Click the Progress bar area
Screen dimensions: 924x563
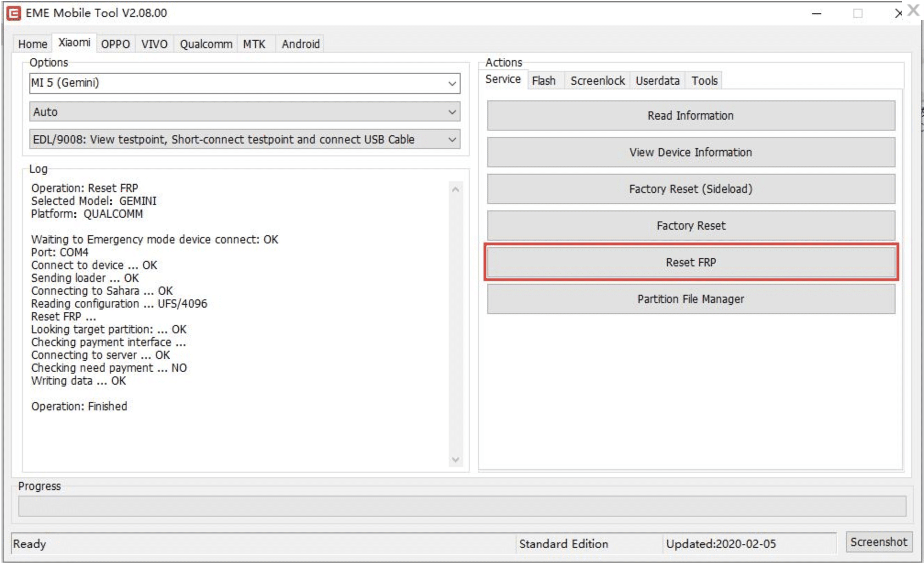pos(462,506)
